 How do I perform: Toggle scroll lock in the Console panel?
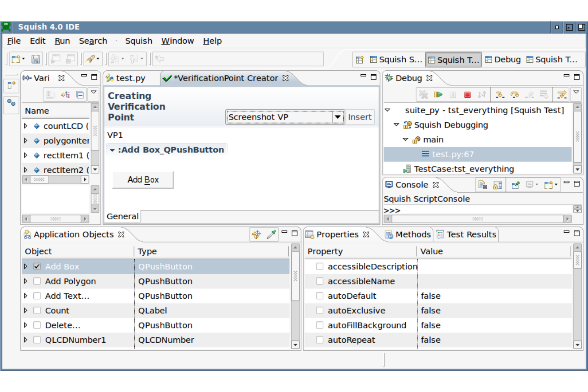497,185
